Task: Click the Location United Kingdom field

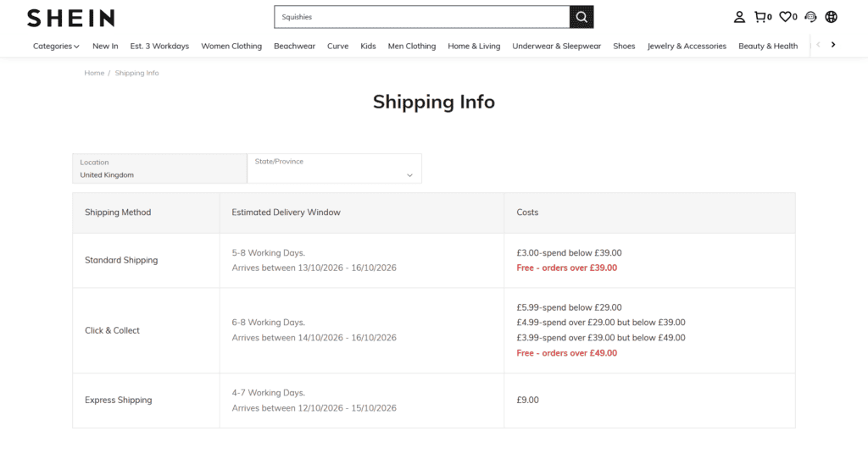Action: (x=159, y=168)
